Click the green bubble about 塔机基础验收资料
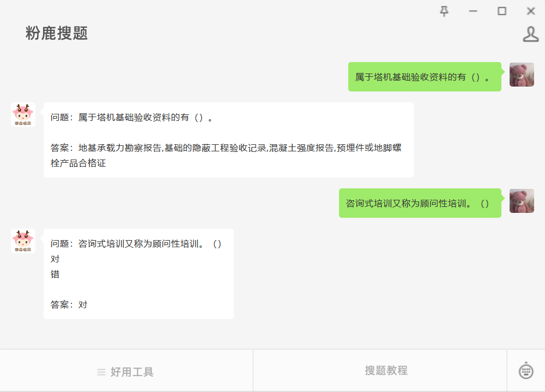The width and height of the screenshot is (545, 392). [x=425, y=77]
